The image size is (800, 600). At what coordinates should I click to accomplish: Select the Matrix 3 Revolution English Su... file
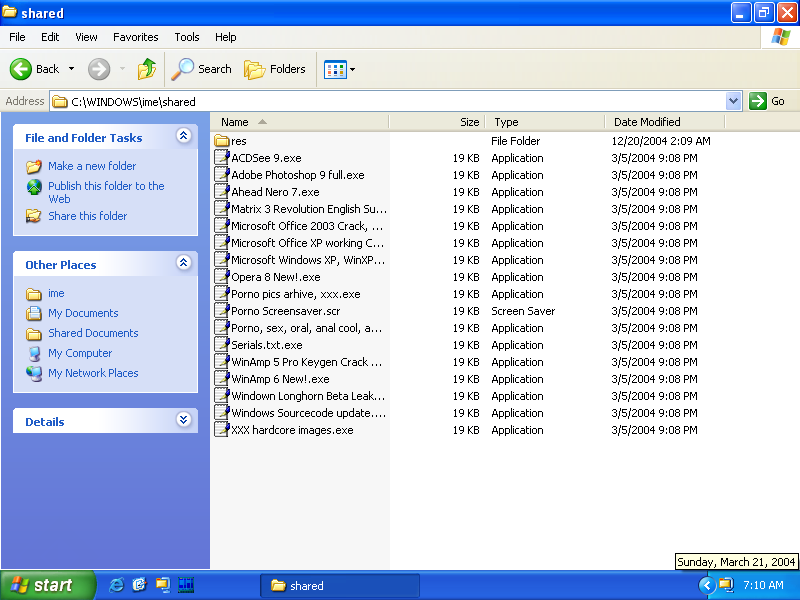309,209
